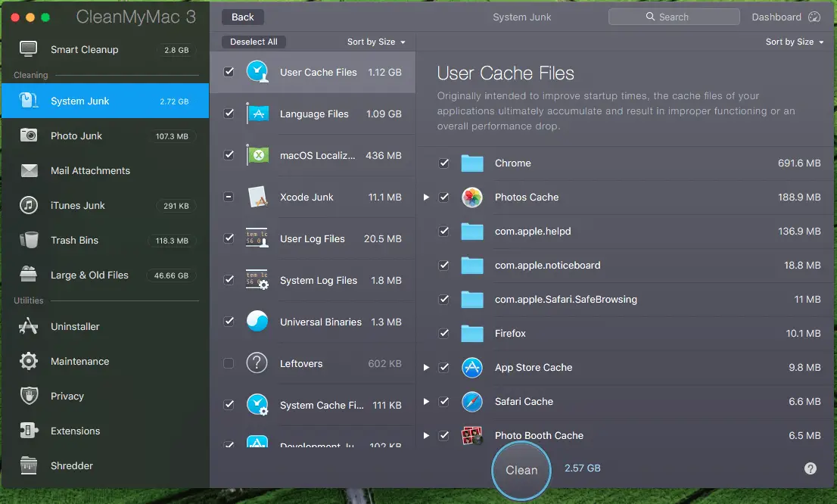Click the Photos Cache pinwheel icon
The image size is (837, 504).
[472, 197]
